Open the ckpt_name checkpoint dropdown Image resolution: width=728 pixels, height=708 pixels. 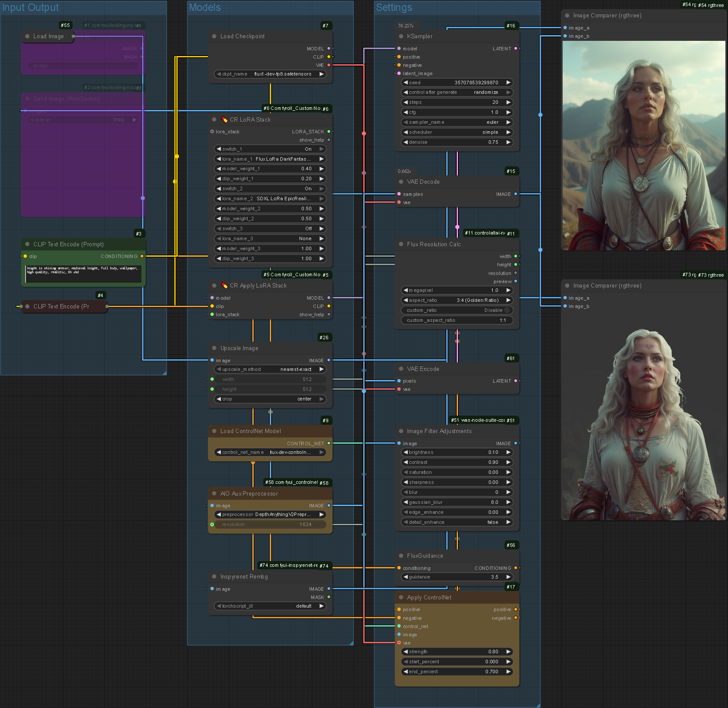[x=270, y=74]
